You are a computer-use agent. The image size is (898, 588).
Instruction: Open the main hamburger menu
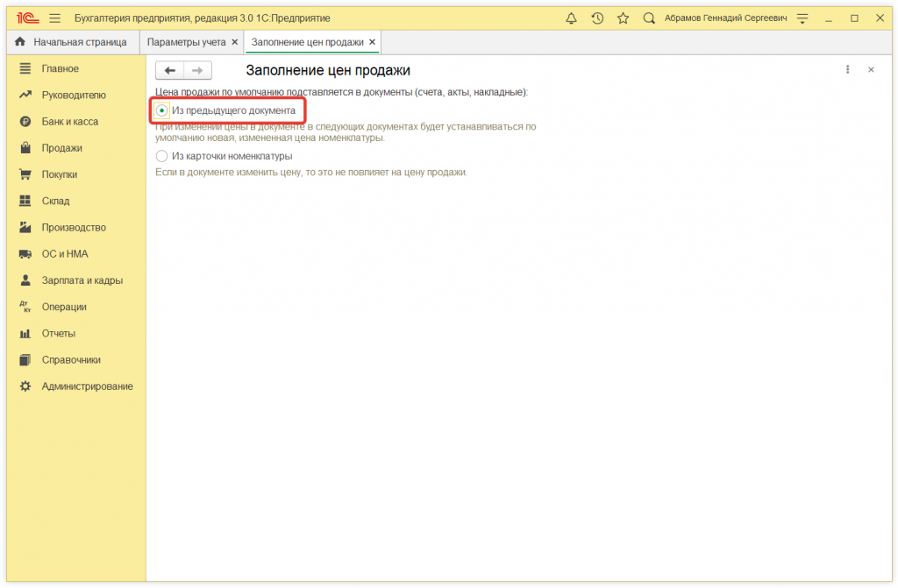pyautogui.click(x=53, y=17)
